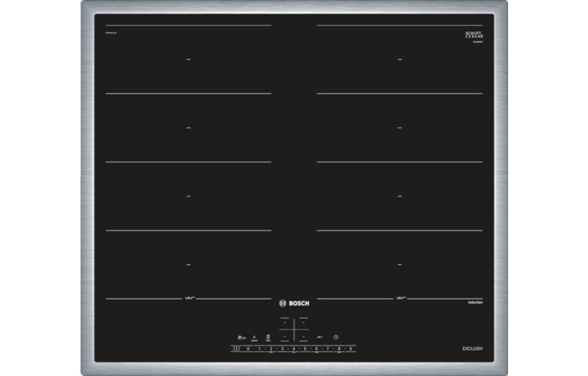This screenshot has height=376, width=588.
Task: Set power level to 0 on slider
Action: [x=248, y=349]
